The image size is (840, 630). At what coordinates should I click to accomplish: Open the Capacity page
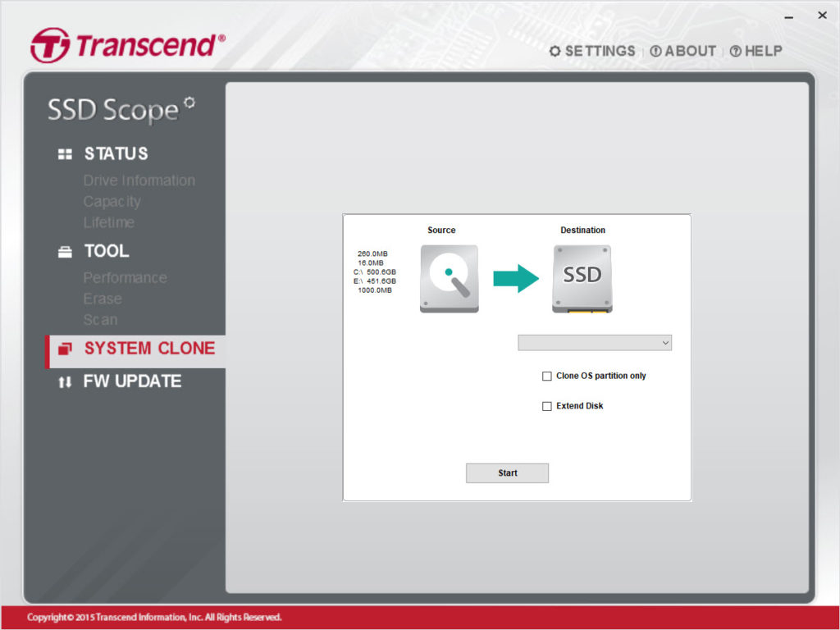(112, 202)
